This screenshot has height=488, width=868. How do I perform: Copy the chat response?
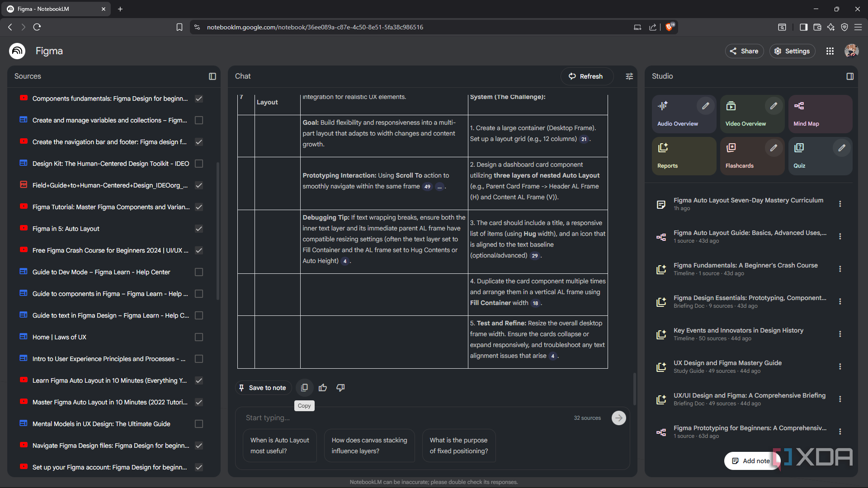coord(304,388)
